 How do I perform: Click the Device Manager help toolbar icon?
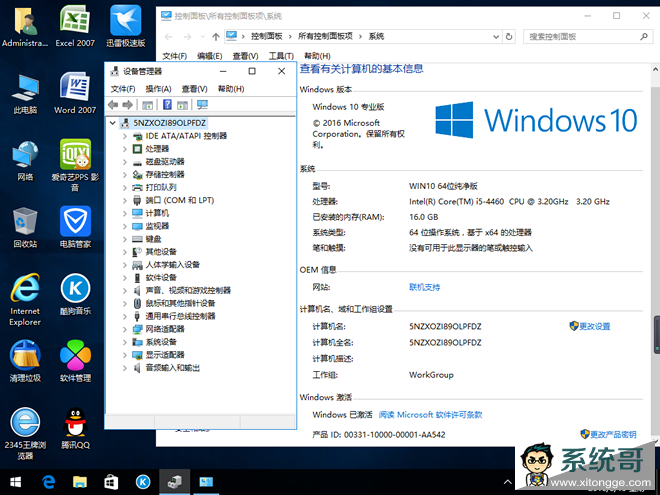[x=167, y=105]
